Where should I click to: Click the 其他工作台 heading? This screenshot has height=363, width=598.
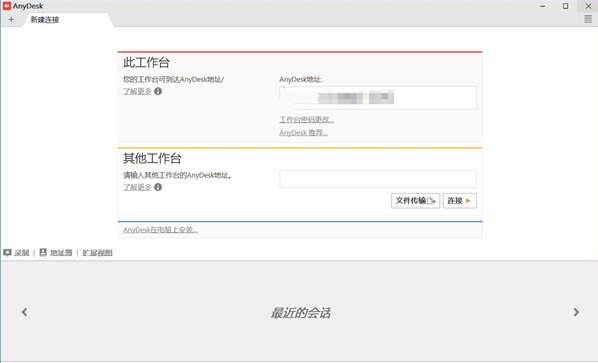click(x=152, y=158)
